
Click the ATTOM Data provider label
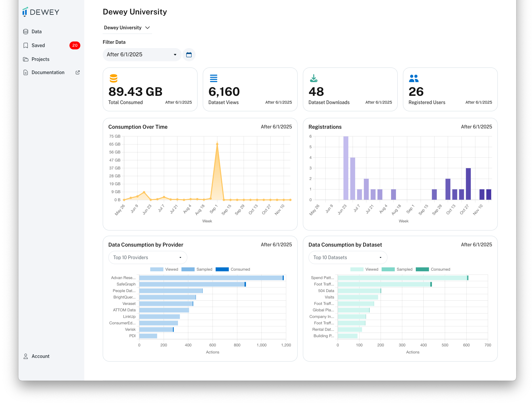[124, 310]
